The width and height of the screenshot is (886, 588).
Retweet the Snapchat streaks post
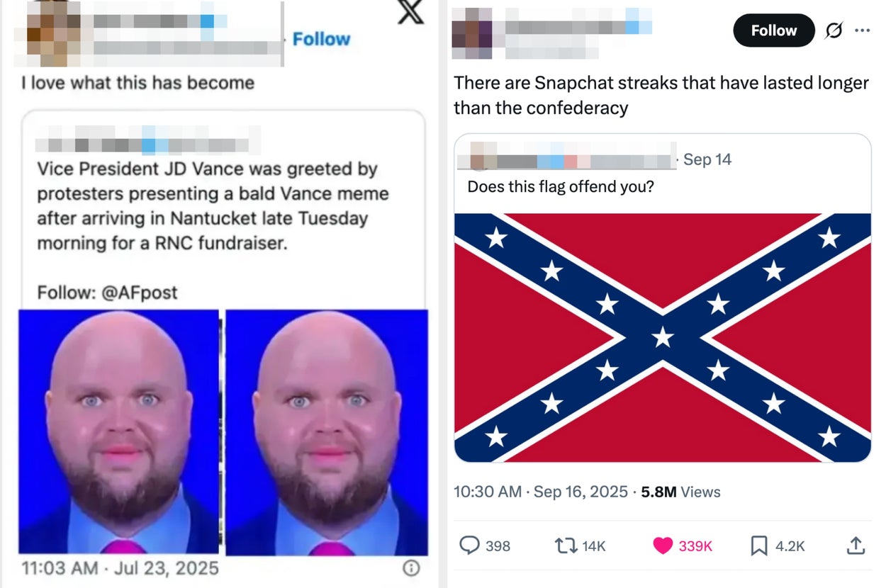(x=563, y=545)
